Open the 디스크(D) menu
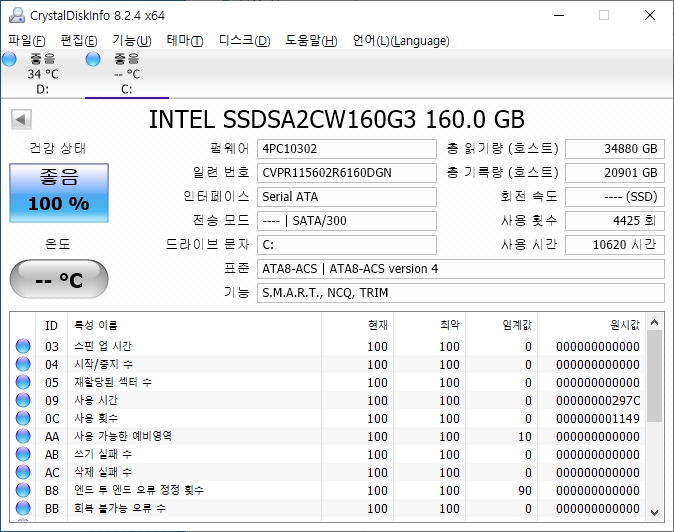 pyautogui.click(x=245, y=41)
